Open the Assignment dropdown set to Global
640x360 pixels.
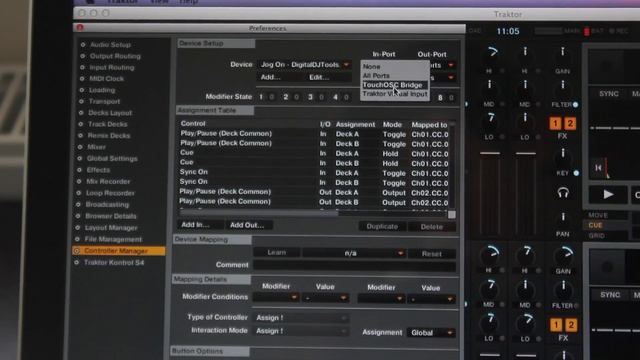pos(431,333)
